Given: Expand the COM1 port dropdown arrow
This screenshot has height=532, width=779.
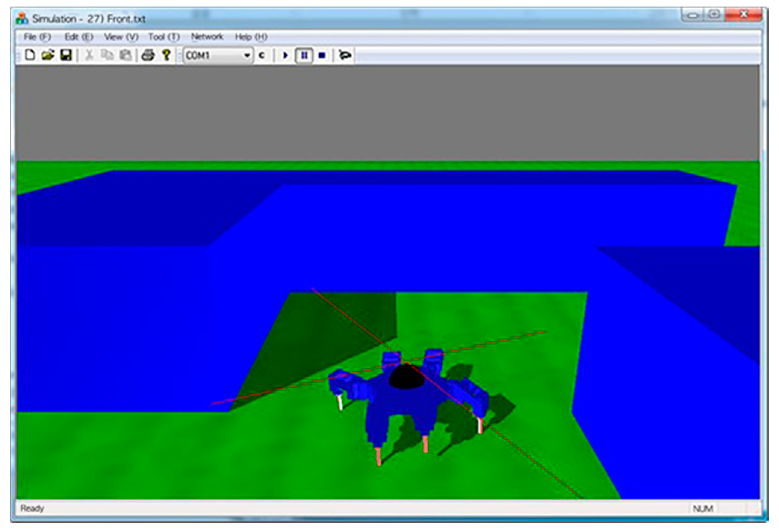Looking at the screenshot, I should [247, 55].
